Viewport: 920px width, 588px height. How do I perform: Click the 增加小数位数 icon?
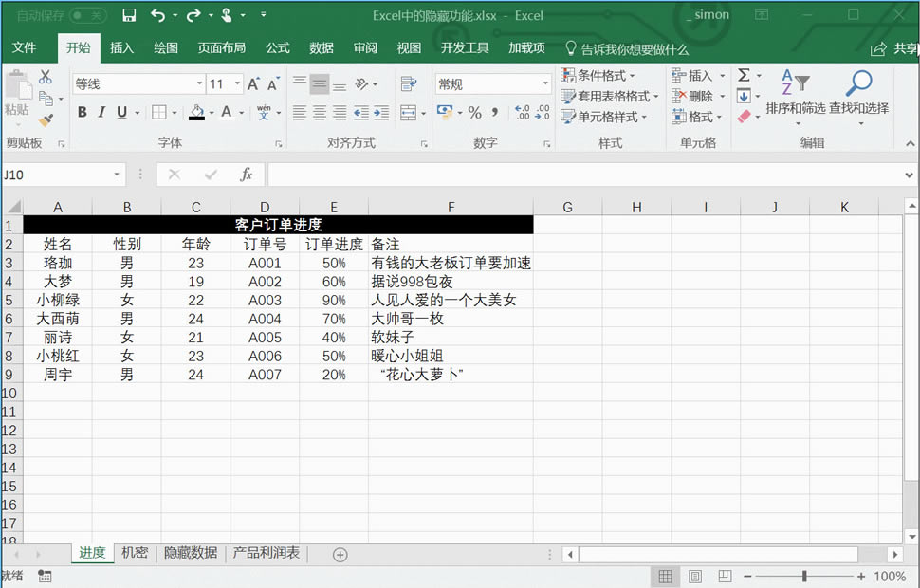coord(521,114)
